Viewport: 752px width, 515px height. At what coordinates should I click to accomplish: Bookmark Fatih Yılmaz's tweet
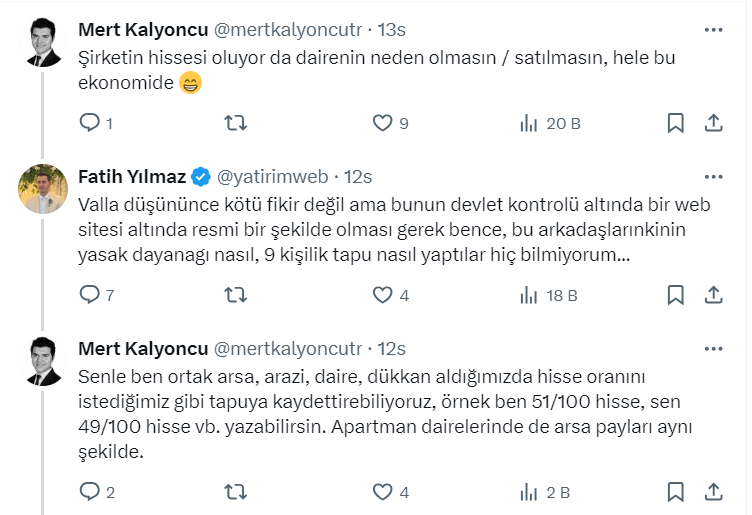[x=676, y=295]
